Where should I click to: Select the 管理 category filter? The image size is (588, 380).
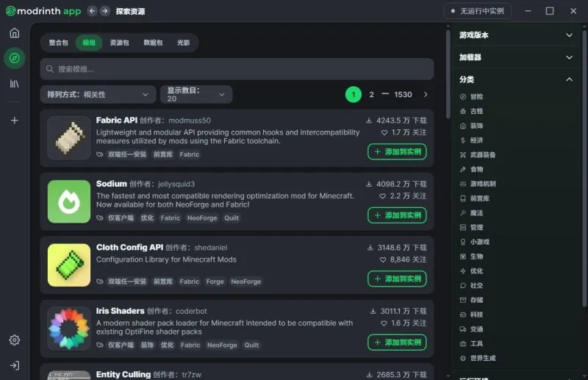pos(472,228)
